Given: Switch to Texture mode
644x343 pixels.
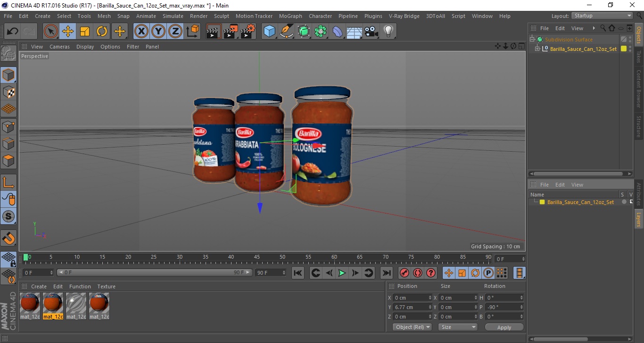Looking at the screenshot, I should 8,92.
